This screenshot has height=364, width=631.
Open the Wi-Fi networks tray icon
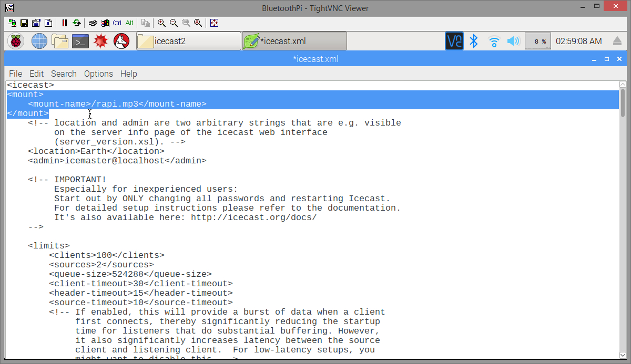(x=494, y=41)
